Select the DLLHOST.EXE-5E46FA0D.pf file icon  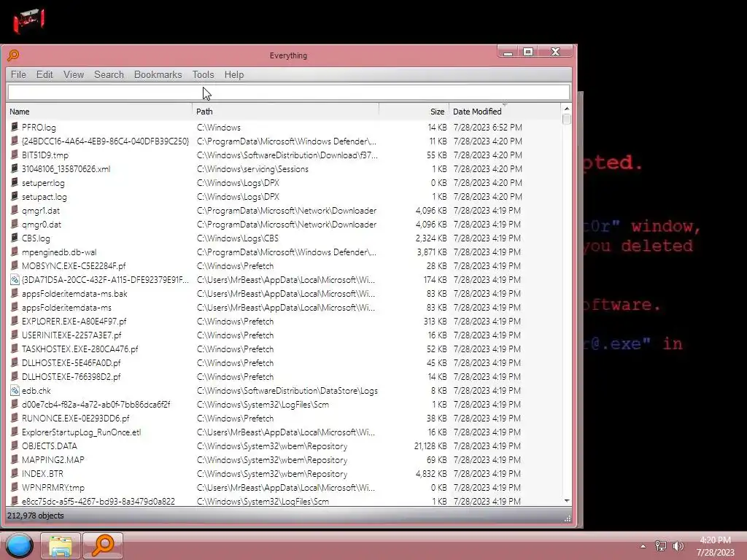[x=15, y=362]
